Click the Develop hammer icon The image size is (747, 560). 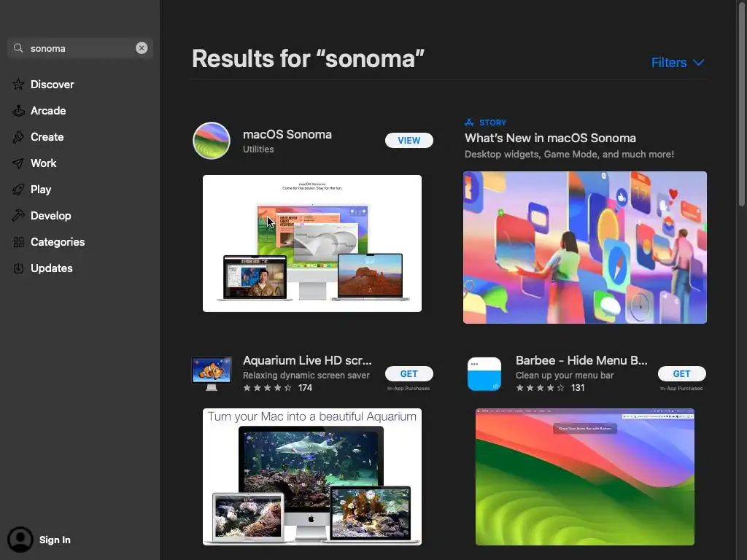(18, 216)
